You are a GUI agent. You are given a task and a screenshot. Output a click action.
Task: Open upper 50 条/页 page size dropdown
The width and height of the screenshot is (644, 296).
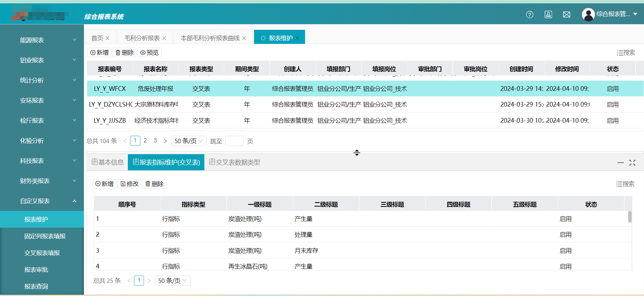click(x=189, y=141)
